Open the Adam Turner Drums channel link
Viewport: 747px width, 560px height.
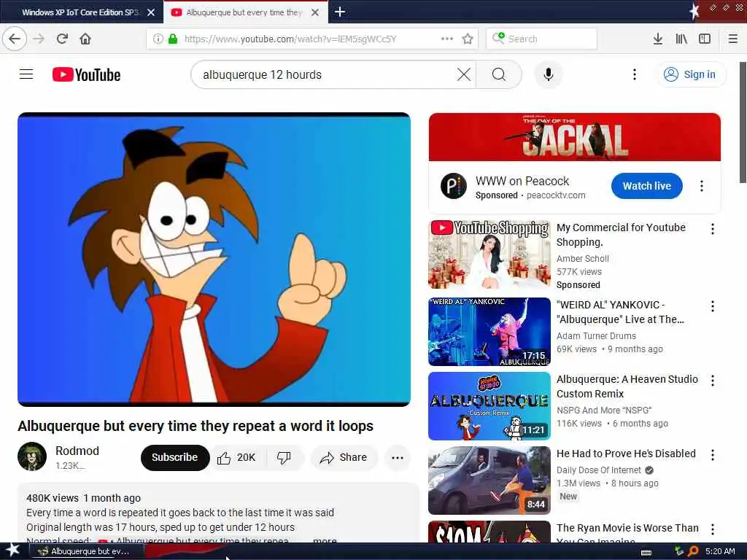(596, 335)
